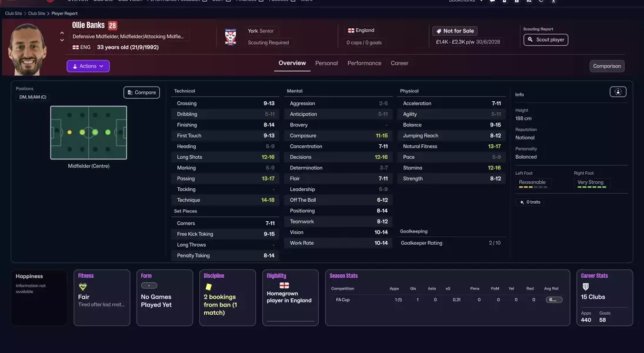Screen dimensions: 644x353
Task: Go to previous player with up chevron
Action: tap(62, 33)
